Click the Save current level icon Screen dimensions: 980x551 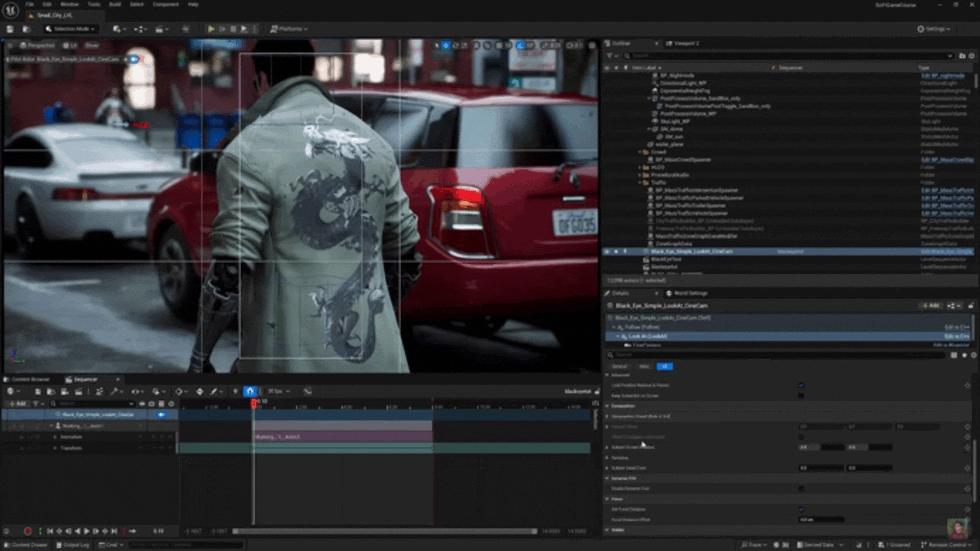pos(10,29)
